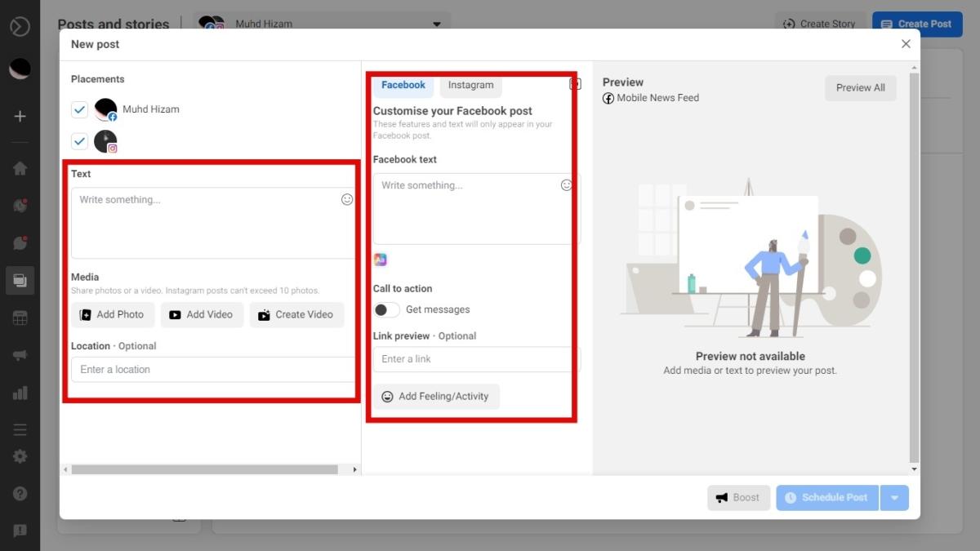The width and height of the screenshot is (980, 551).
Task: Click the down arrow of the preview scrollbar
Action: 914,470
